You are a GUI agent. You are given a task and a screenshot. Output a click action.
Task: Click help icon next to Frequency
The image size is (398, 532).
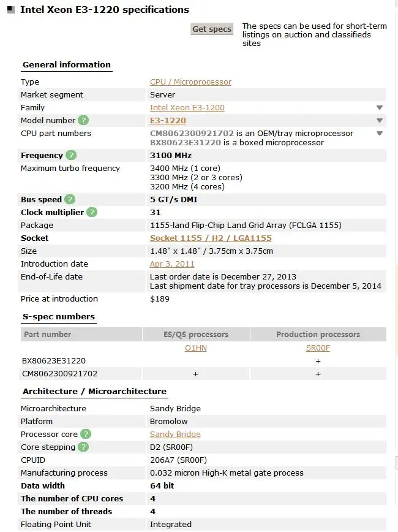pos(71,156)
